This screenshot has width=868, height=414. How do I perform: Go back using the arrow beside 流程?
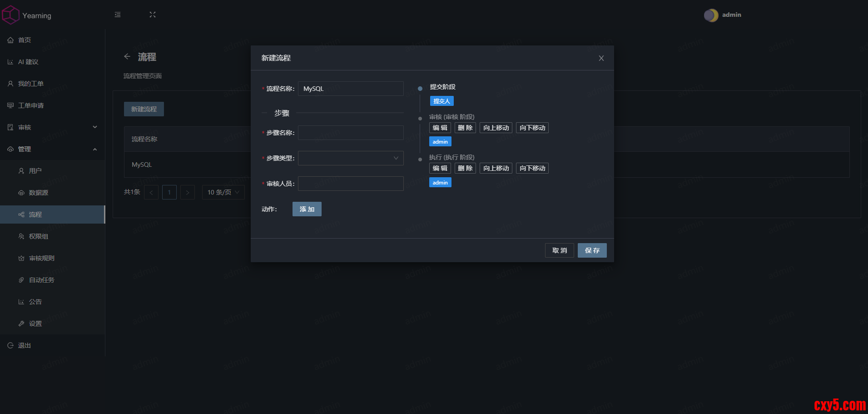pyautogui.click(x=127, y=56)
